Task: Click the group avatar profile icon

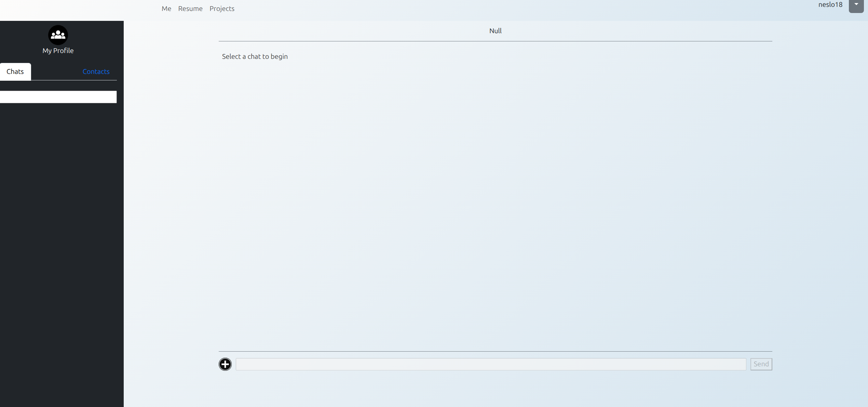Action: tap(58, 35)
